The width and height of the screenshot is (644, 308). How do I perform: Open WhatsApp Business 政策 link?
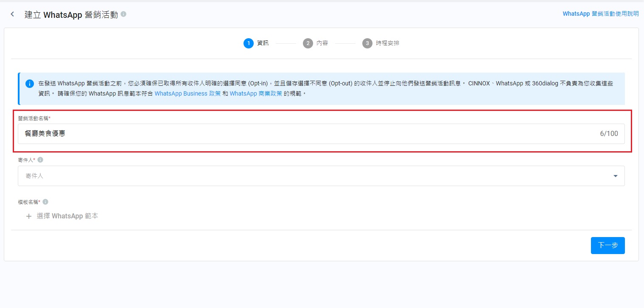pos(188,93)
